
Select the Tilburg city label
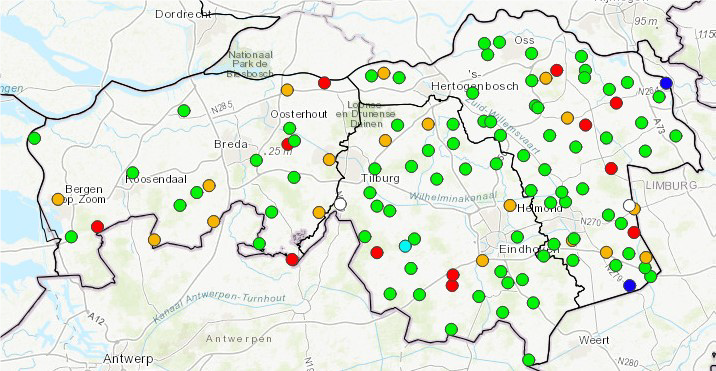point(380,178)
